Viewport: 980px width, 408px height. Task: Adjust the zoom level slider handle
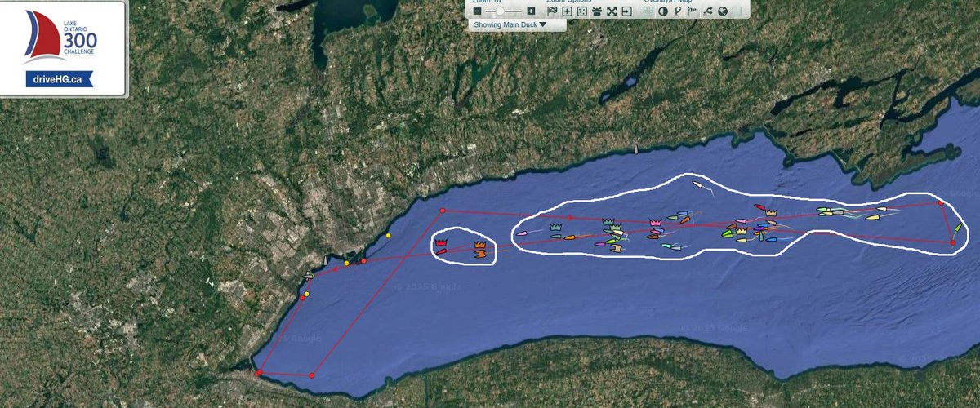(500, 11)
